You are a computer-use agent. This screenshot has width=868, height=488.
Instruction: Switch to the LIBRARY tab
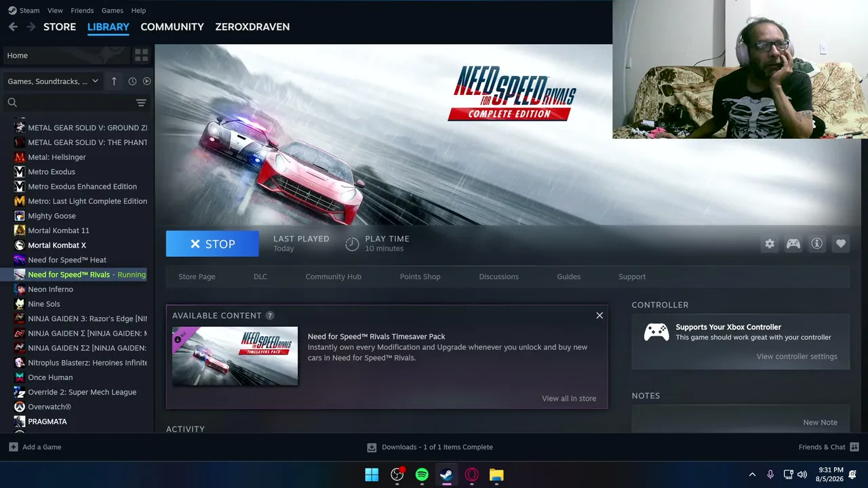[x=108, y=27]
